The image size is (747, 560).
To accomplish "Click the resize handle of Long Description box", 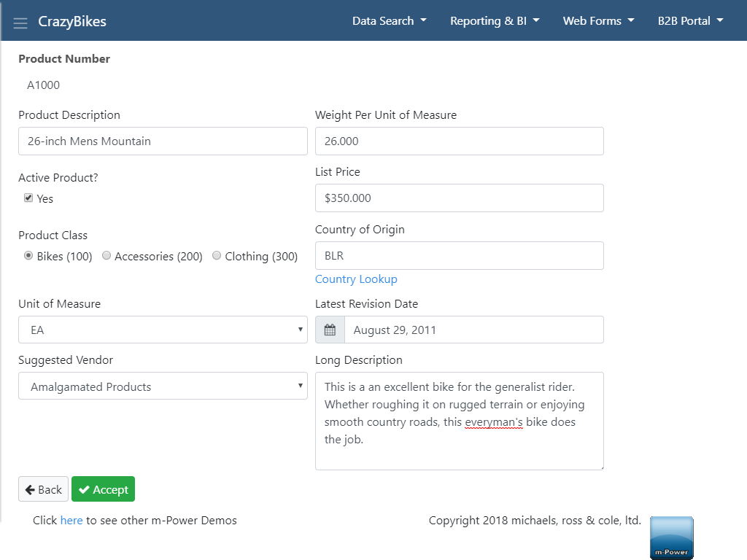I will pos(601,467).
